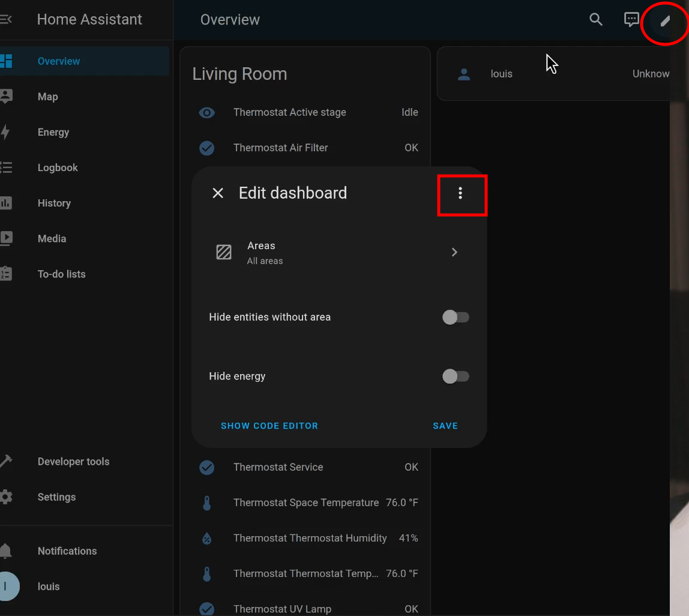Viewport: 689px width, 616px height.
Task: Click the SAVE button
Action: pyautogui.click(x=445, y=426)
